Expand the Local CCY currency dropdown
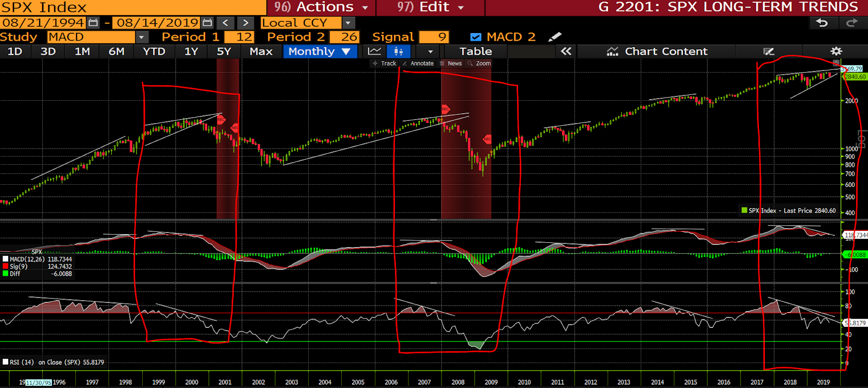The image size is (868, 388). tap(349, 23)
